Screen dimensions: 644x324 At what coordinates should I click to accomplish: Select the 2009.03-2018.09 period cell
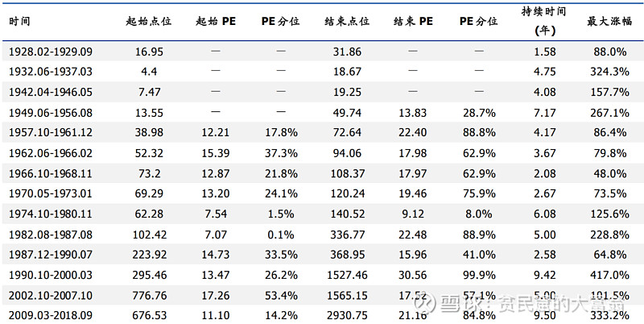coord(51,315)
